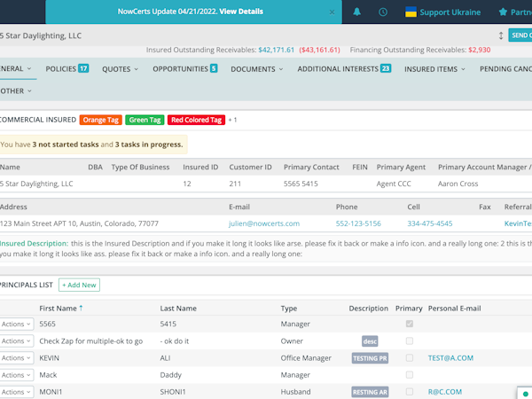
Task: Click the Orange Tag label
Action: point(101,120)
